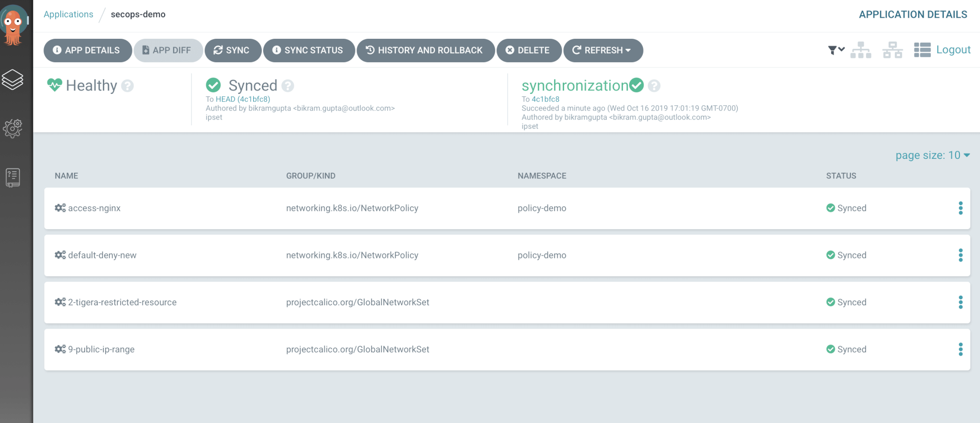
Task: Click the gears icon of 2-tigera-restricted-resource
Action: point(60,302)
